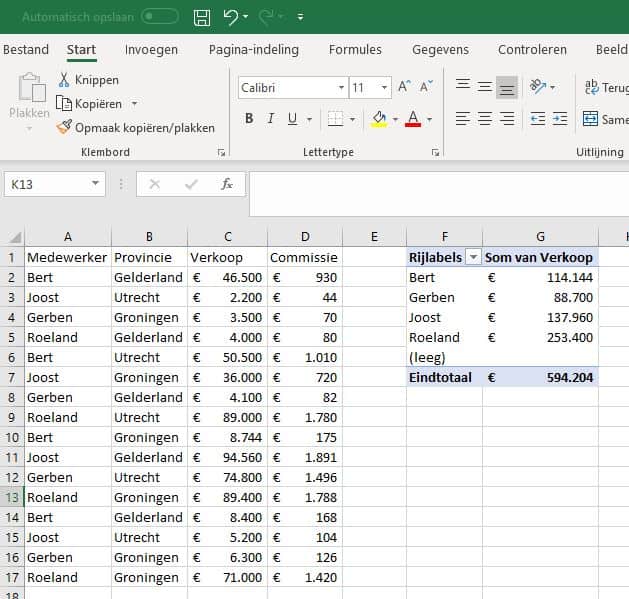Apply yellow fill color bucket
This screenshot has width=629, height=599.
click(379, 119)
